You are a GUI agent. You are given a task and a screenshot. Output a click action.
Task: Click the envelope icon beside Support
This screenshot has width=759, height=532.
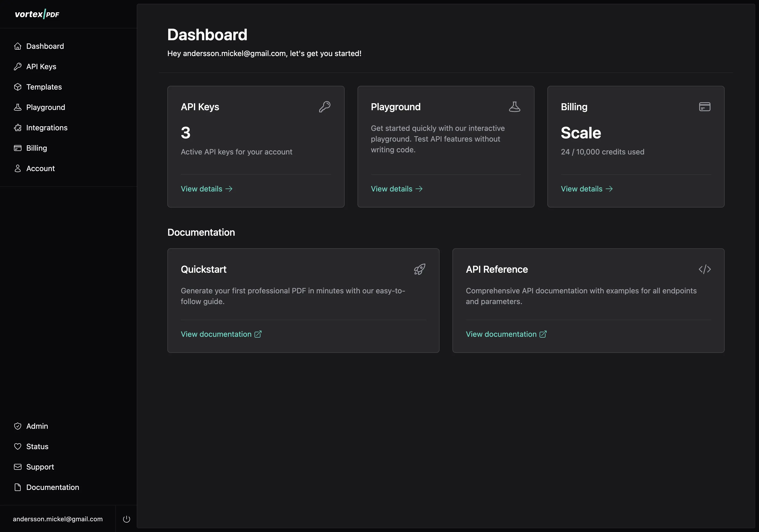18,467
